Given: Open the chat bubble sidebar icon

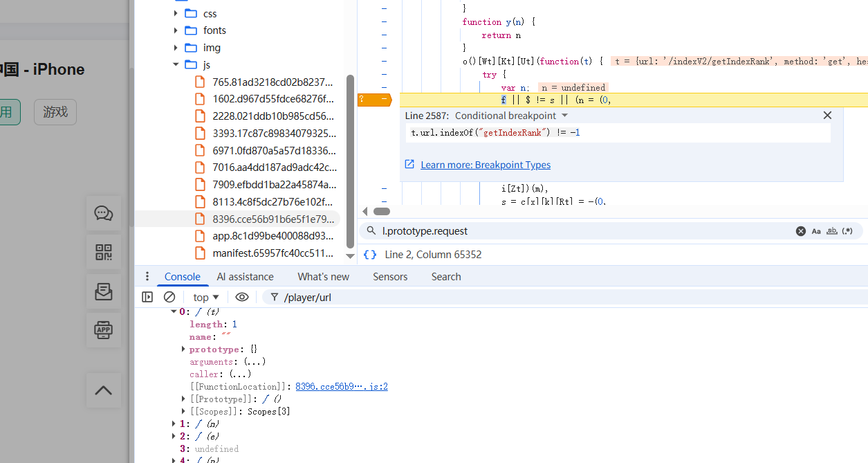Looking at the screenshot, I should point(104,213).
